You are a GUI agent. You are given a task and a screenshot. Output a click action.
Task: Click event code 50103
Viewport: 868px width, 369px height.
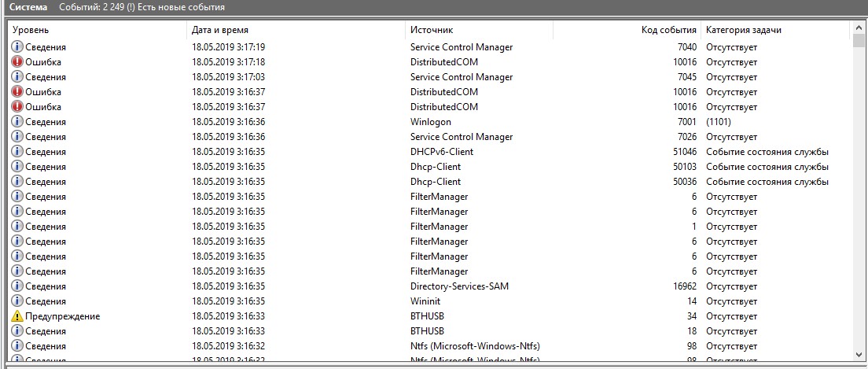click(x=685, y=167)
